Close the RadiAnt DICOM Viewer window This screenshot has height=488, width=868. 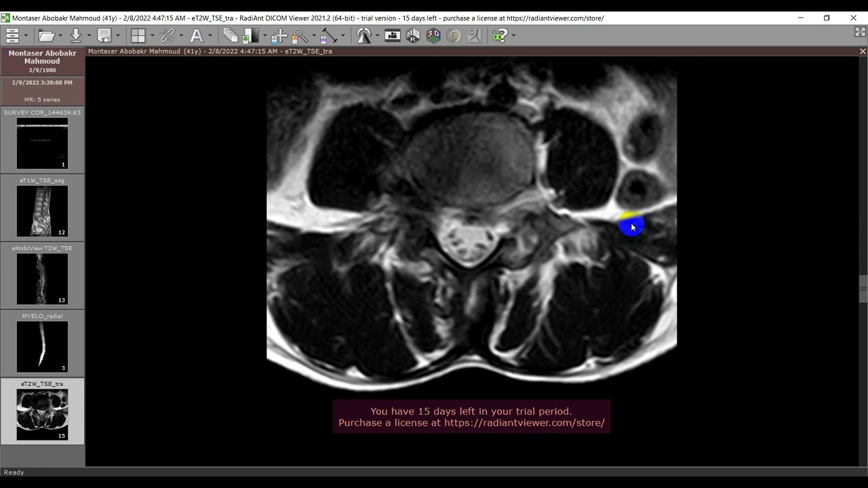point(853,18)
